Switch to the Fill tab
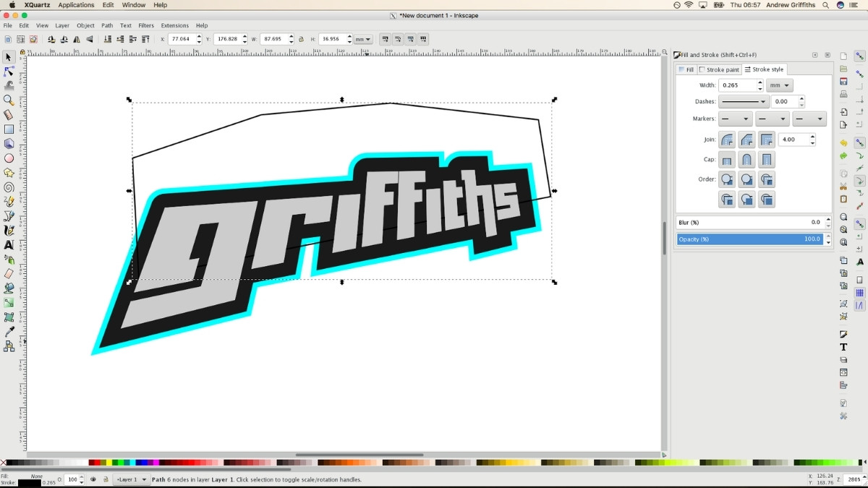The width and height of the screenshot is (868, 488). tap(686, 69)
